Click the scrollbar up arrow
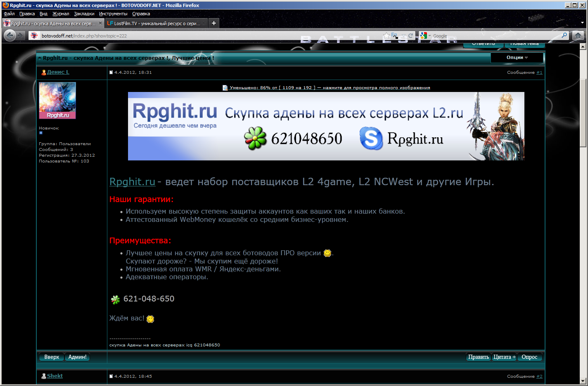The image size is (588, 386). point(583,47)
